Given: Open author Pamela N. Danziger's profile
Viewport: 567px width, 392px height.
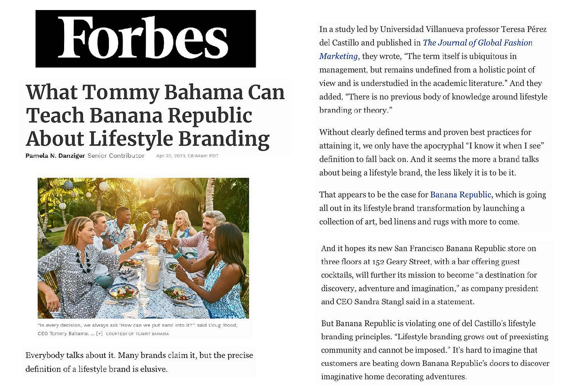Looking at the screenshot, I should [55, 156].
